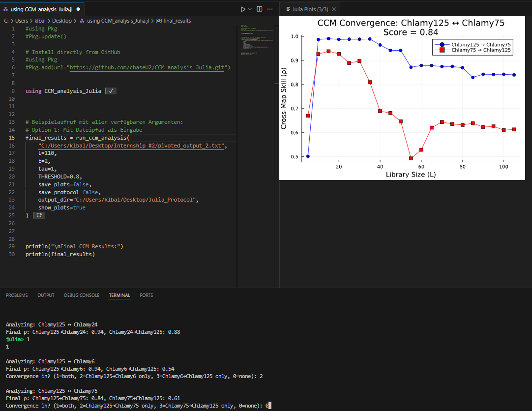This screenshot has height=411, width=532.
Task: Open the run options dropdown arrow
Action: pos(250,9)
